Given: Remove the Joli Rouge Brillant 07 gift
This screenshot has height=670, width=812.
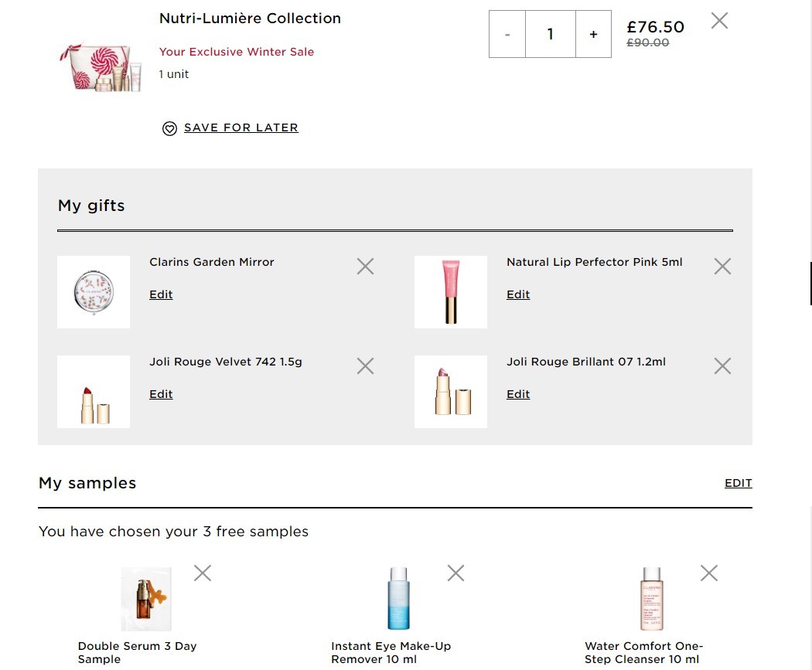Looking at the screenshot, I should [x=722, y=366].
